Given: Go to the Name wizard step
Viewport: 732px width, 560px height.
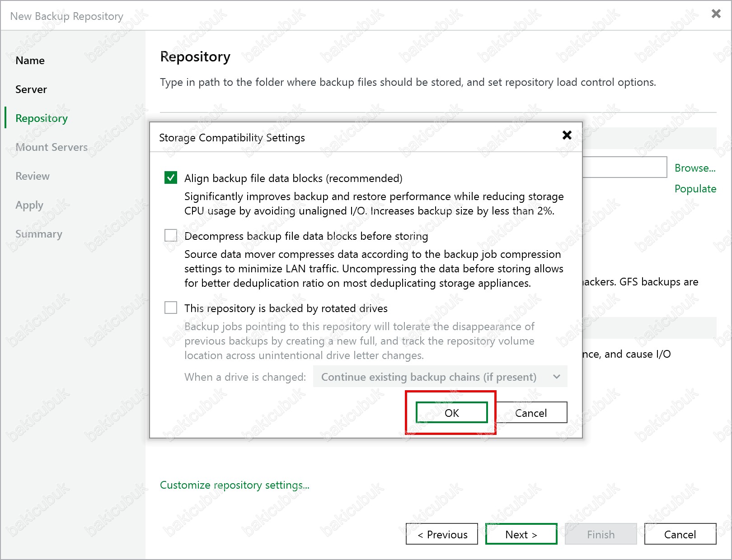Looking at the screenshot, I should 30,61.
